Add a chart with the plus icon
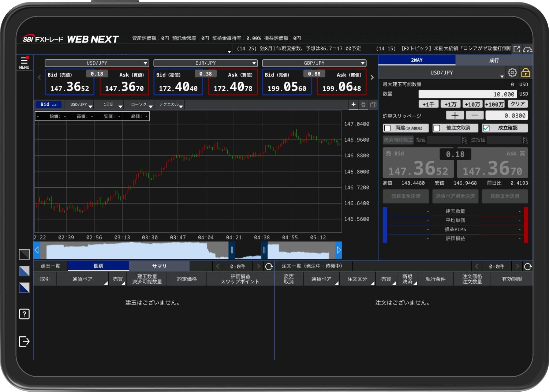The width and height of the screenshot is (549, 392). click(354, 104)
